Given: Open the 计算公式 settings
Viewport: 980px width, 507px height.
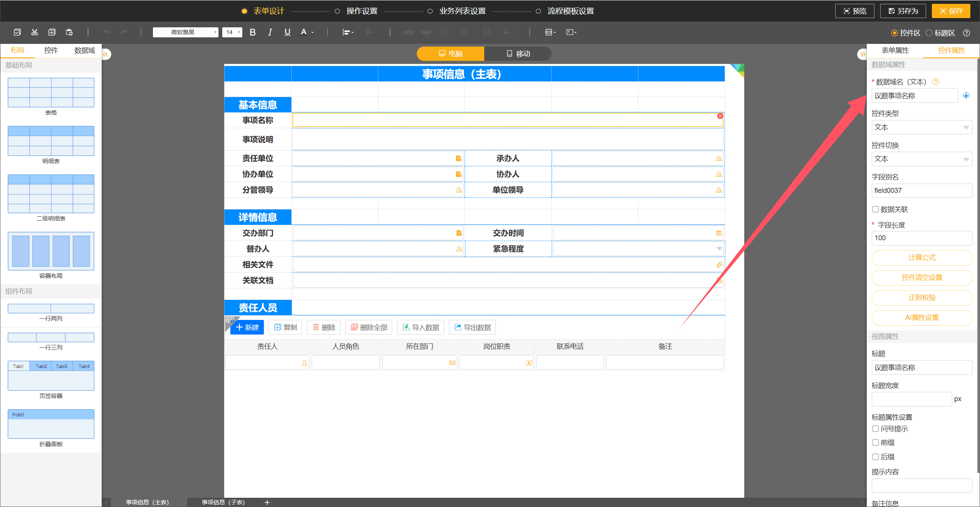Looking at the screenshot, I should (922, 258).
